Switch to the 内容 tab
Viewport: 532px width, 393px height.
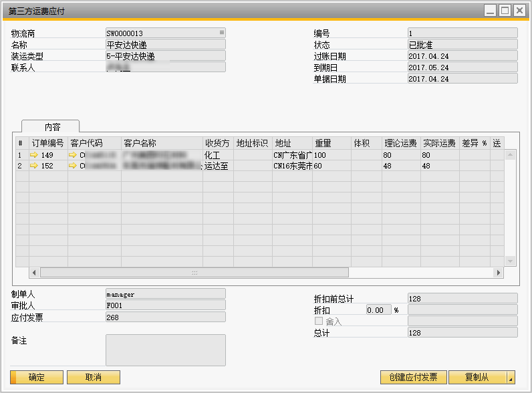click(x=51, y=126)
